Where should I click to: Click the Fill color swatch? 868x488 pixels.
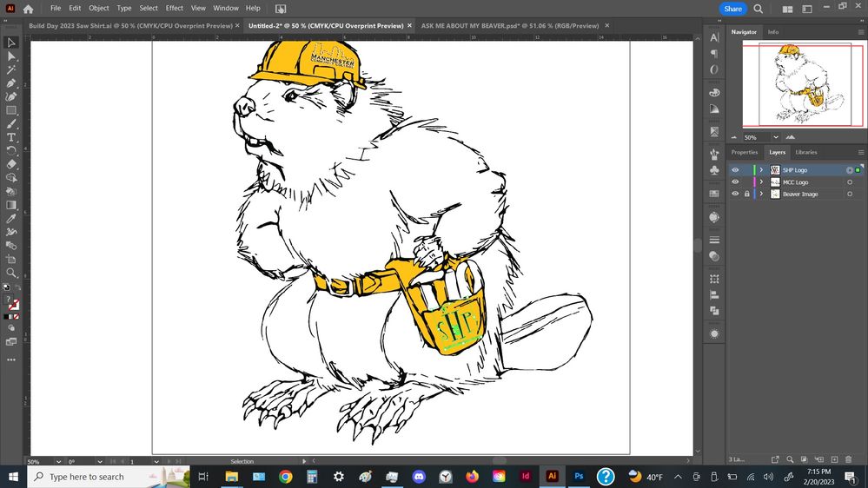tap(9, 300)
